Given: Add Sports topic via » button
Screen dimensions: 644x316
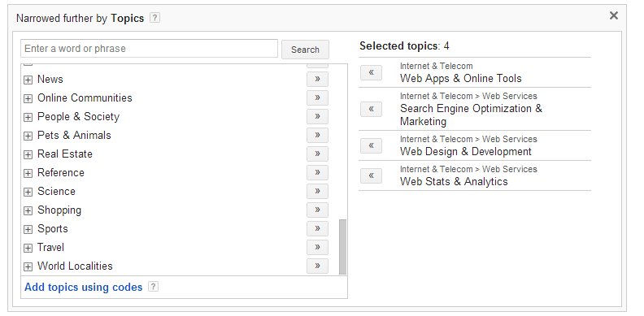Looking at the screenshot, I should (317, 228).
